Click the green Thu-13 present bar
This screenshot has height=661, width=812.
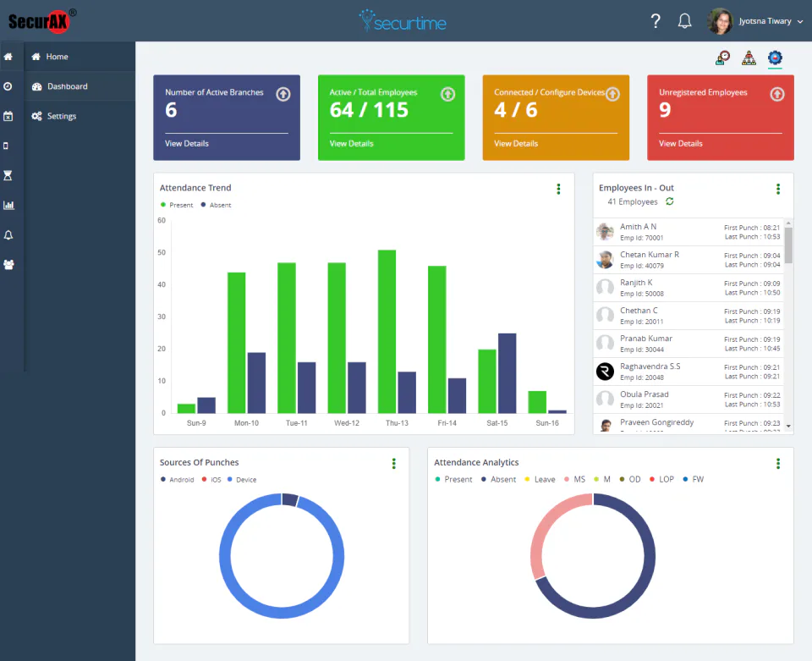point(387,332)
